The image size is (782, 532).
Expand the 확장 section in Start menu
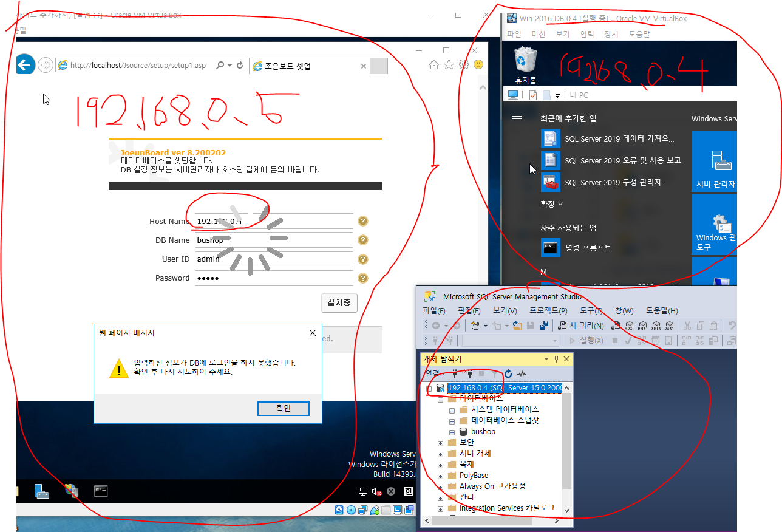[x=551, y=204]
